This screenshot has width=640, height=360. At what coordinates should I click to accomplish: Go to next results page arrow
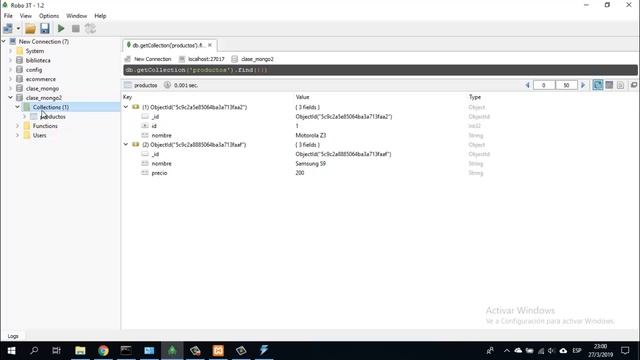click(x=583, y=85)
